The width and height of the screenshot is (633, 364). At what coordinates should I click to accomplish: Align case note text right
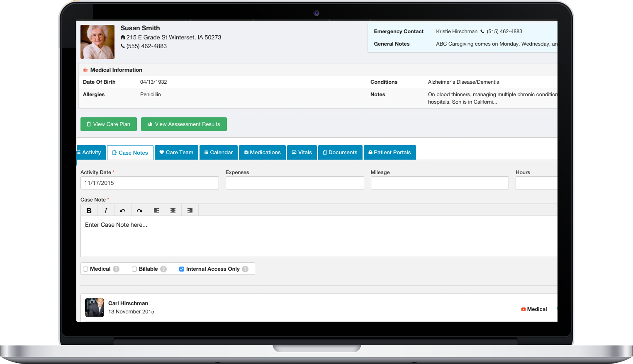(x=190, y=211)
